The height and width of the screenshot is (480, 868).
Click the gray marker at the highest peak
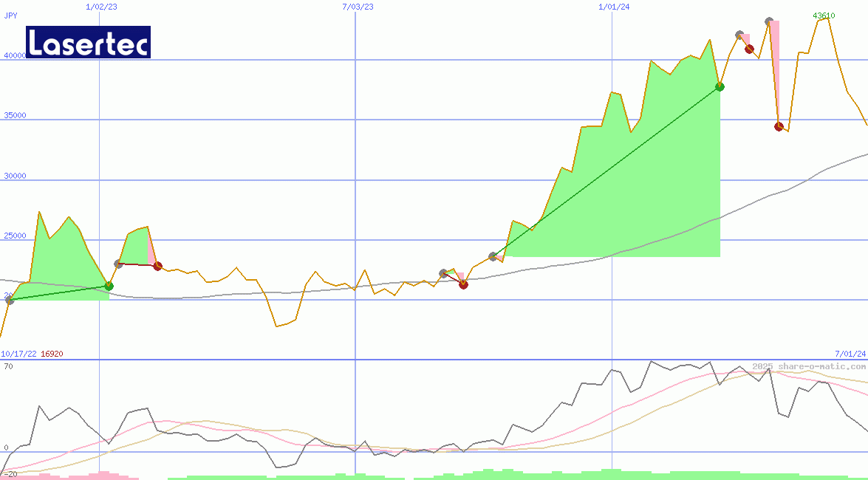pyautogui.click(x=769, y=21)
